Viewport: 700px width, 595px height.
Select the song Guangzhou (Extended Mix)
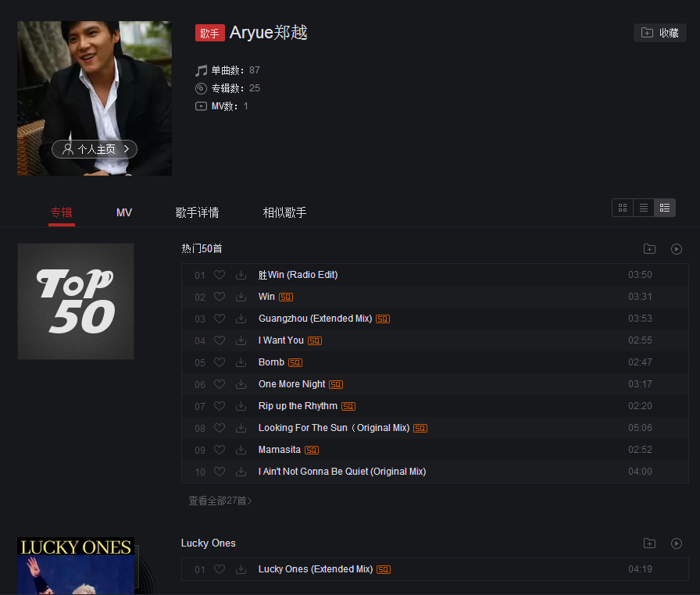click(x=315, y=319)
